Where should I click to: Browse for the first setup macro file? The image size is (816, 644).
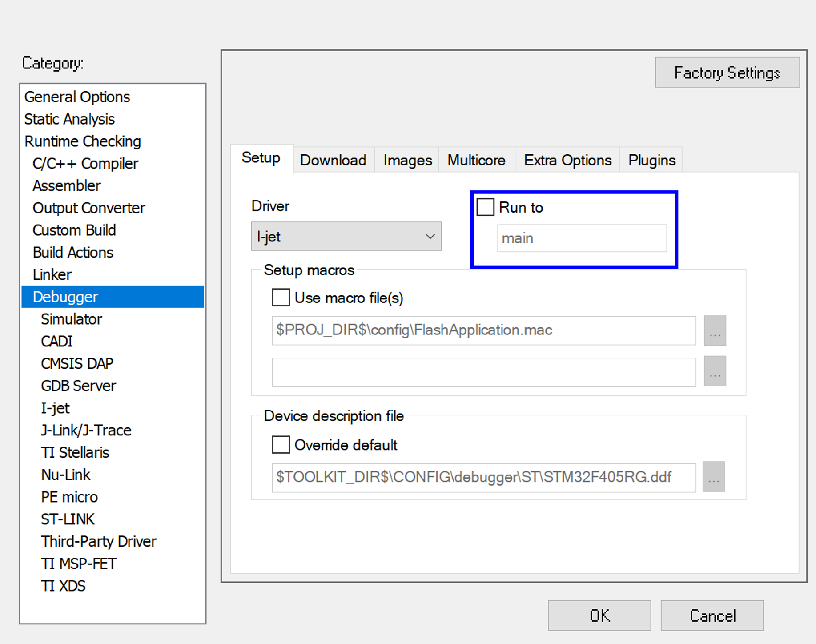coord(715,330)
